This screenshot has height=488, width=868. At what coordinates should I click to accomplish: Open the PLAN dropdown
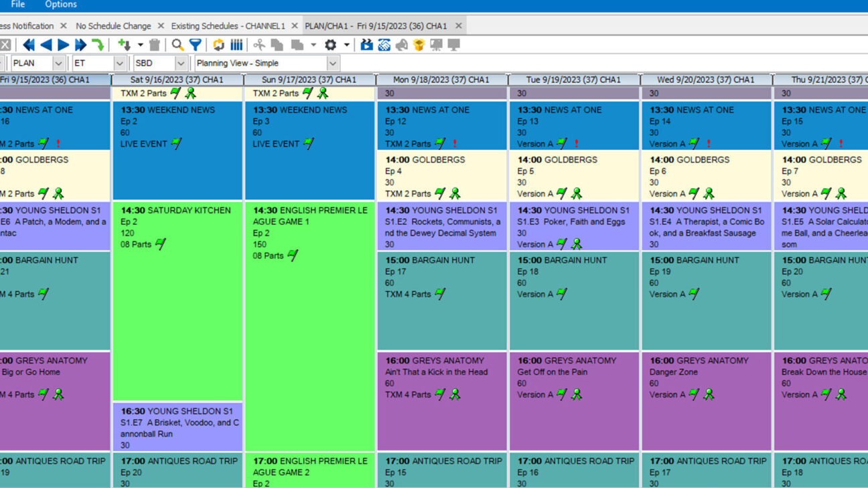pyautogui.click(x=58, y=63)
